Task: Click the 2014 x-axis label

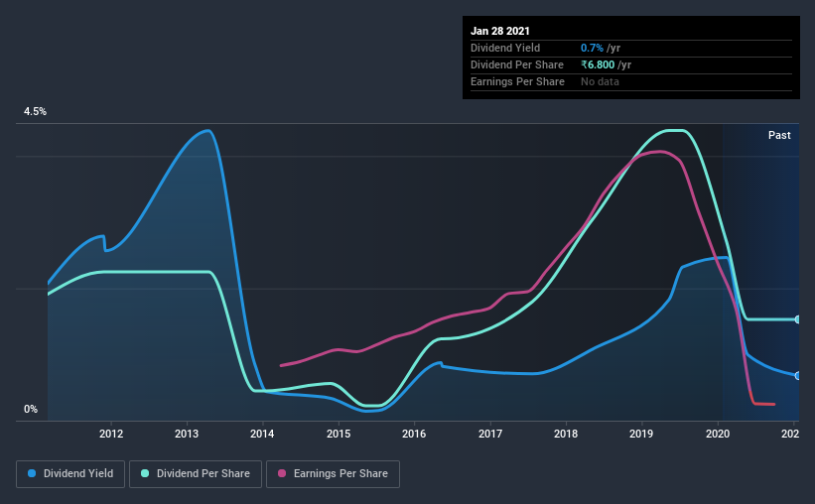Action: coord(262,434)
